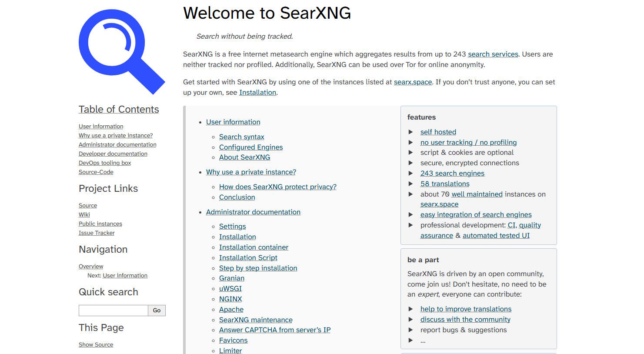Open DevOps tooling box link
Screen dimensions: 644x354
coord(105,163)
